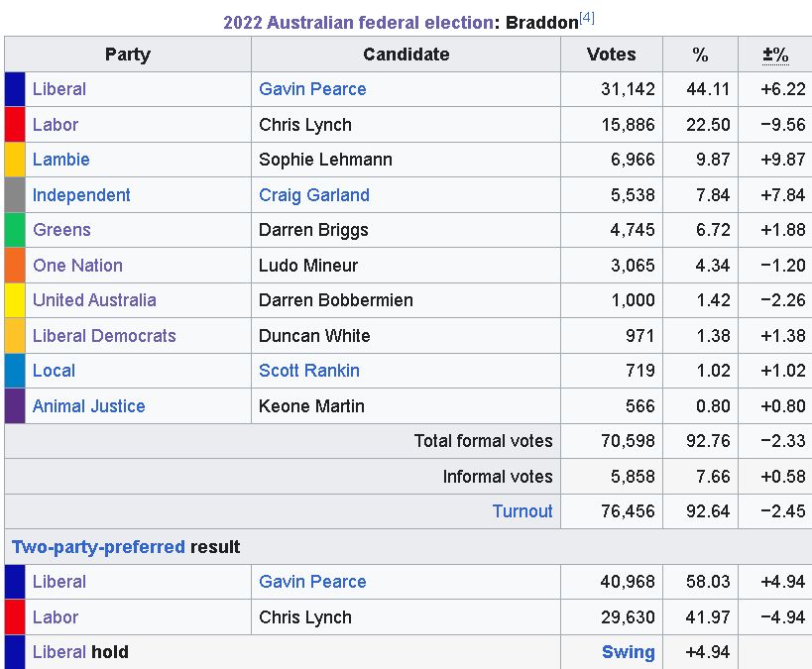Open the 2022 Australian federal election link
Image resolution: width=812 pixels, height=669 pixels.
pos(358,22)
